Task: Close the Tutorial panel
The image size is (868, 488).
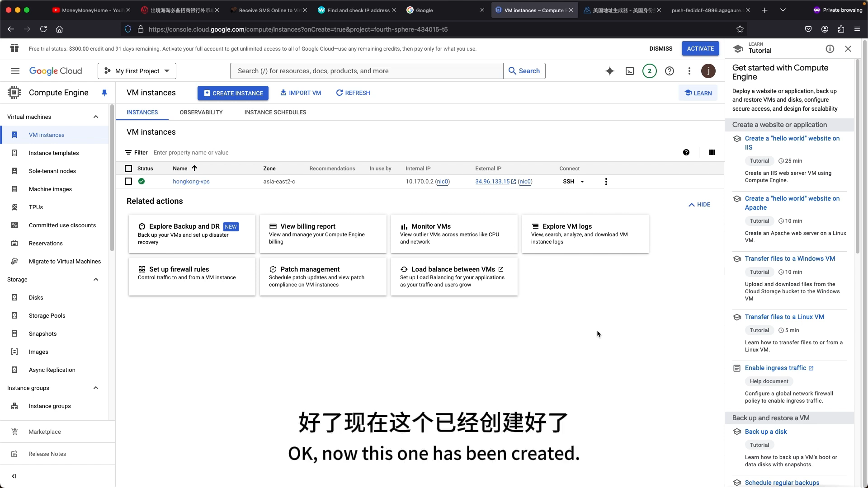Action: [848, 49]
